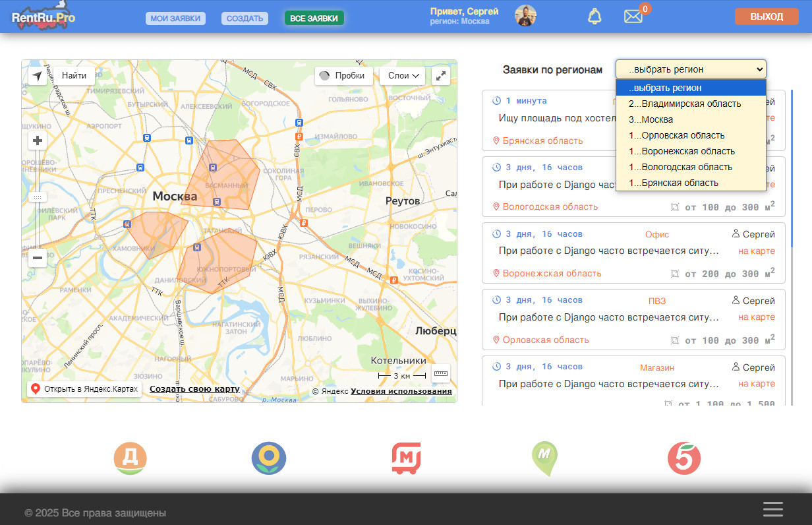Click Воронежская область location tag in card

click(x=547, y=273)
